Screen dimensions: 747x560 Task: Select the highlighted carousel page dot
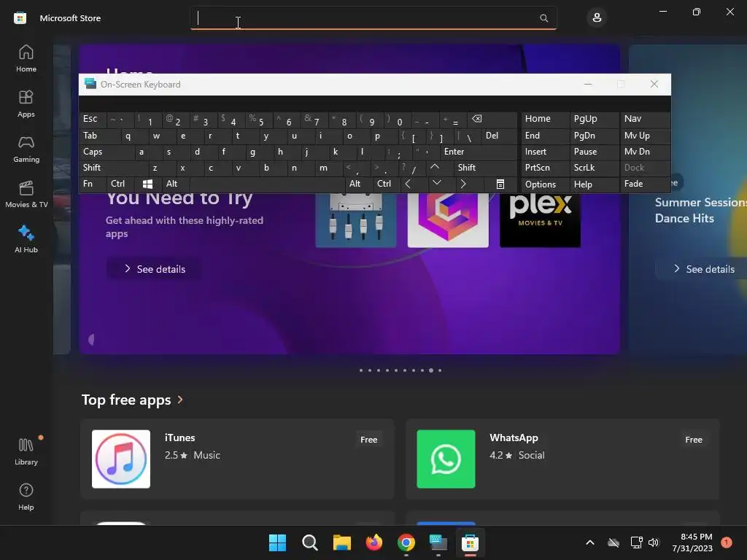431,370
